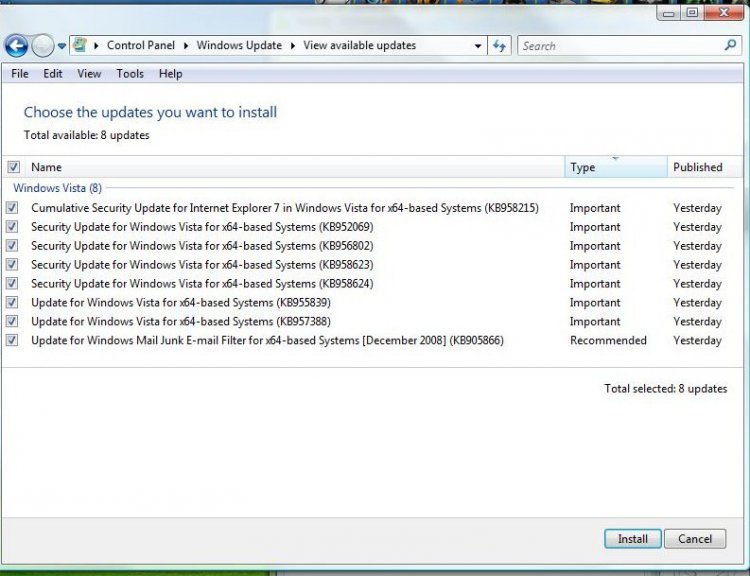The width and height of the screenshot is (750, 576).
Task: Click Yesterday date of KB905866 row
Action: pos(697,340)
